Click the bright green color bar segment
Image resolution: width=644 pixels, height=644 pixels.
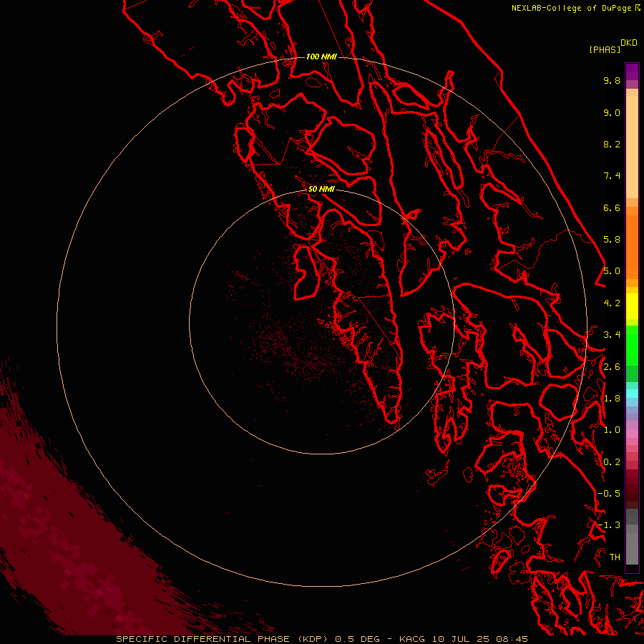point(632,345)
